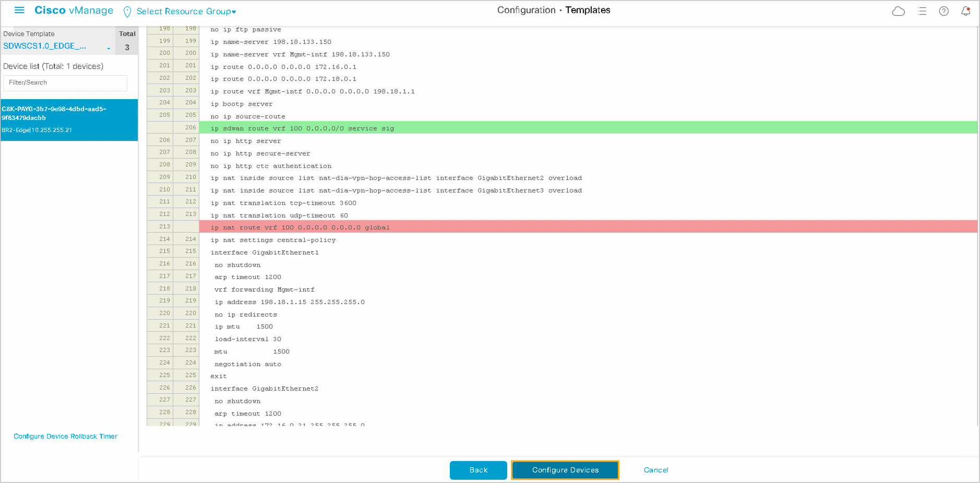Click line 'no ip http ctc authentication'
This screenshot has height=483, width=980.
click(x=271, y=166)
